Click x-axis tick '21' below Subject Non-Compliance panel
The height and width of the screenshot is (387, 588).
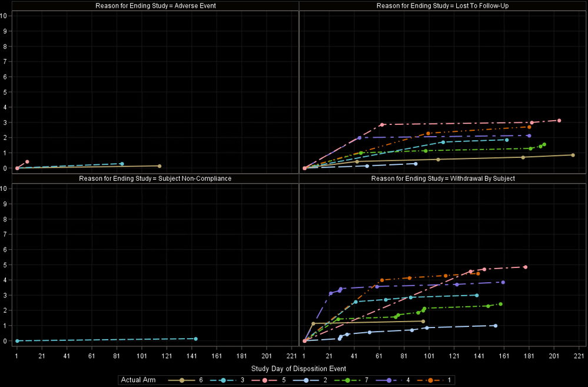(42, 356)
